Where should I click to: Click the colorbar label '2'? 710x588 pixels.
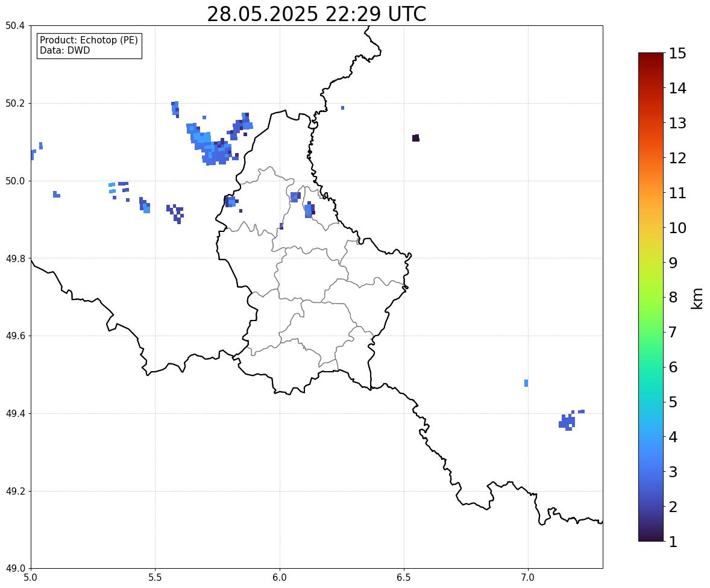coord(673,507)
